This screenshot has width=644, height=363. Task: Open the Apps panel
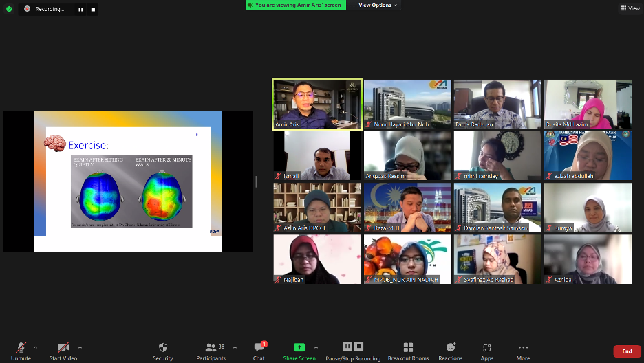coord(487,351)
